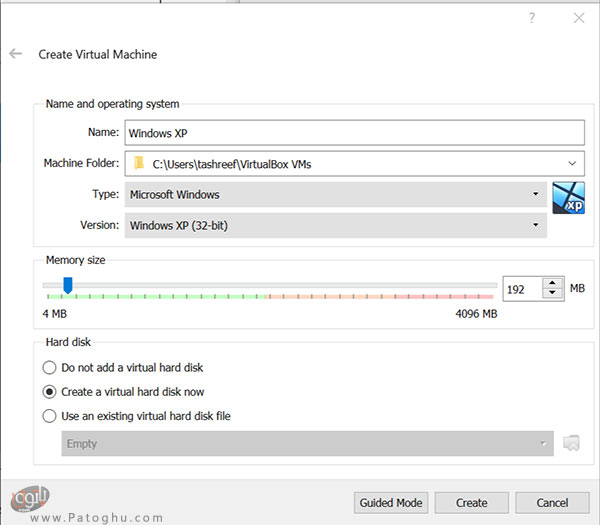Close the Create Virtual Machine dialog

(x=579, y=18)
